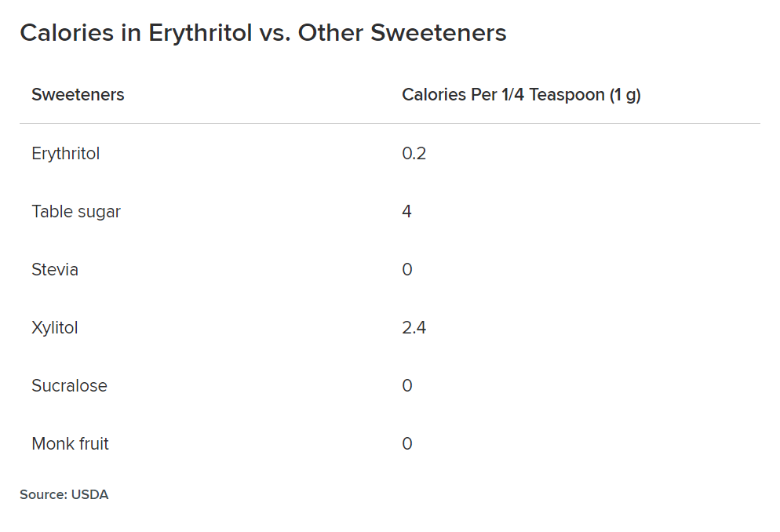This screenshot has height=532, width=780.
Task: Select the Calories Per 1/4 Teaspoon header
Action: pos(521,94)
